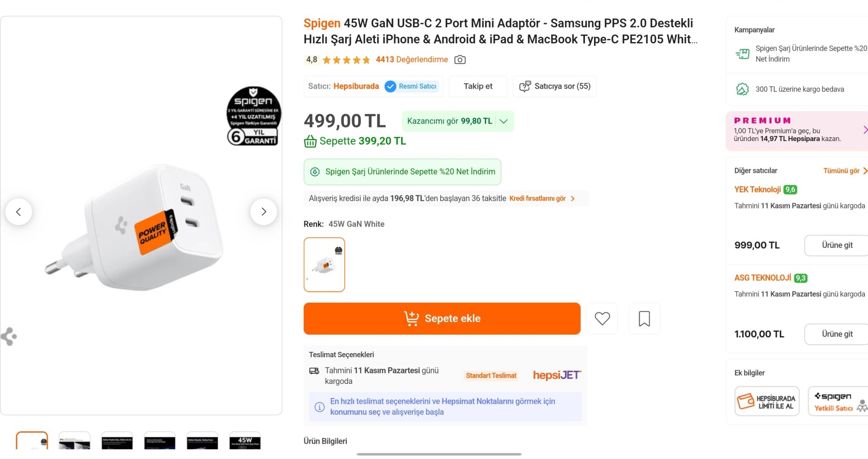This screenshot has height=459, width=868.
Task: Open the Kredi fırsatlarını gör link
Action: (542, 199)
